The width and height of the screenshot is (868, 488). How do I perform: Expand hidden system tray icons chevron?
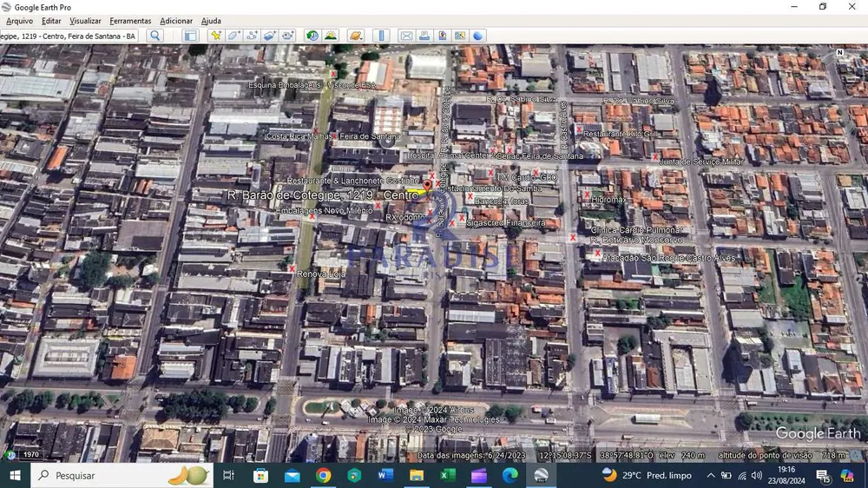711,475
